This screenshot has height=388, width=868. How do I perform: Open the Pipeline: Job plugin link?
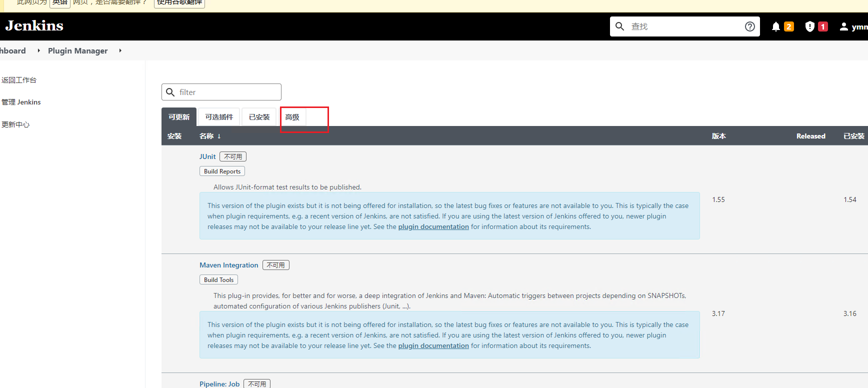[219, 384]
